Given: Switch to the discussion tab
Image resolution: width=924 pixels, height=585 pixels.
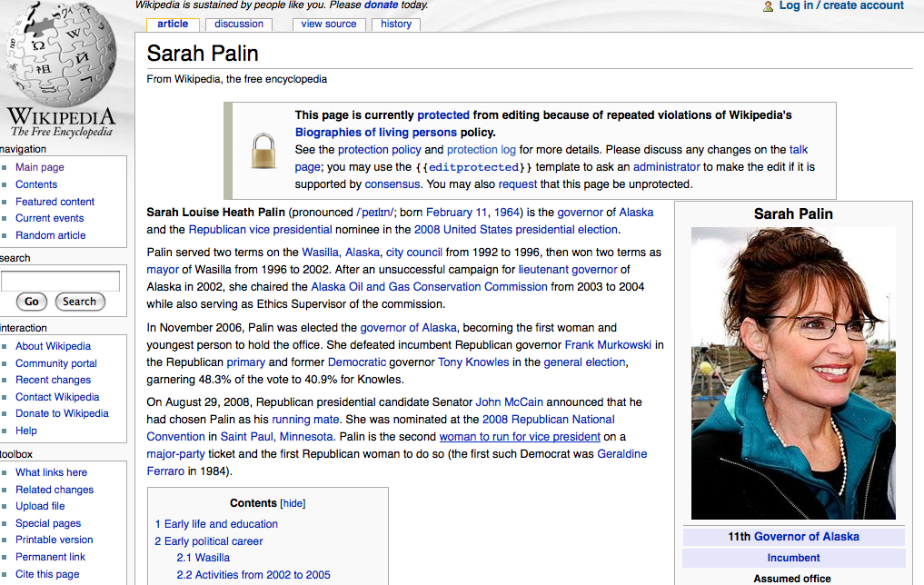Looking at the screenshot, I should tap(239, 25).
